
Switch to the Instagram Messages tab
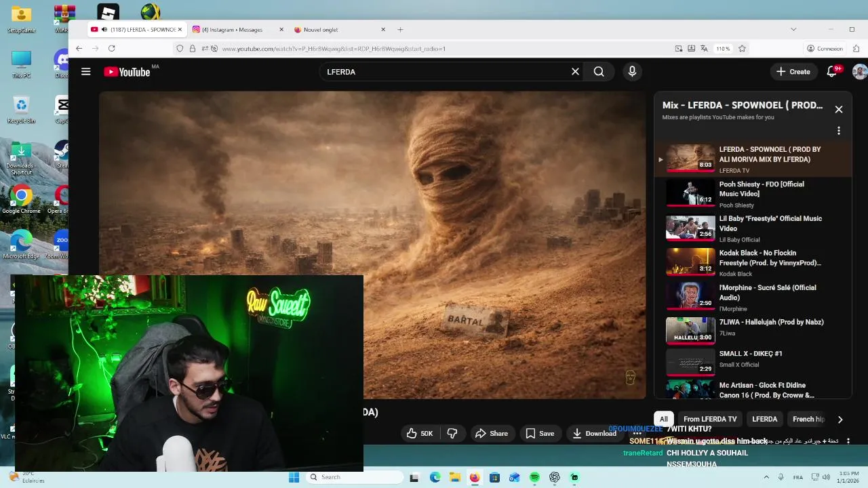pyautogui.click(x=235, y=29)
